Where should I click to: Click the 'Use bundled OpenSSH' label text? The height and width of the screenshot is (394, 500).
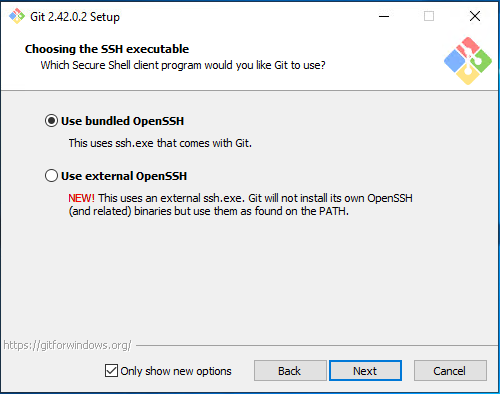pyautogui.click(x=122, y=121)
